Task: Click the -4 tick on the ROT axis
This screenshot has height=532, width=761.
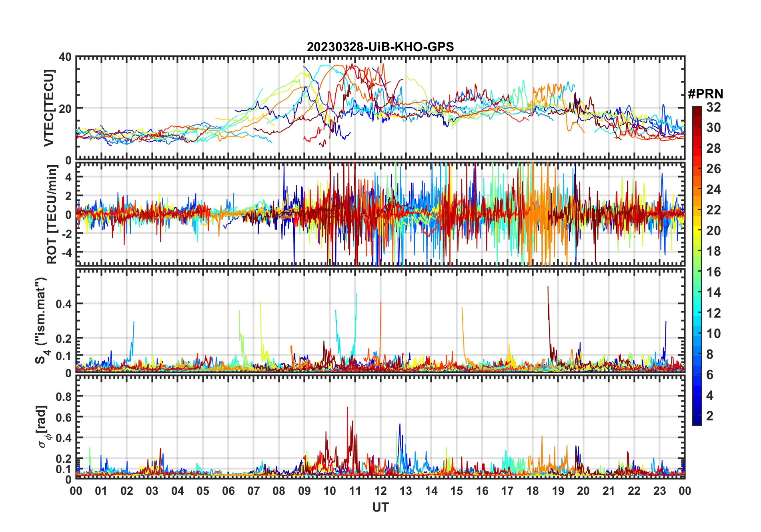Action: [67, 252]
